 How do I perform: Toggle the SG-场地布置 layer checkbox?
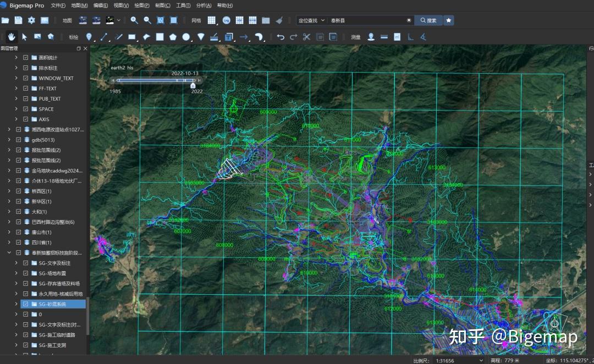(x=26, y=273)
